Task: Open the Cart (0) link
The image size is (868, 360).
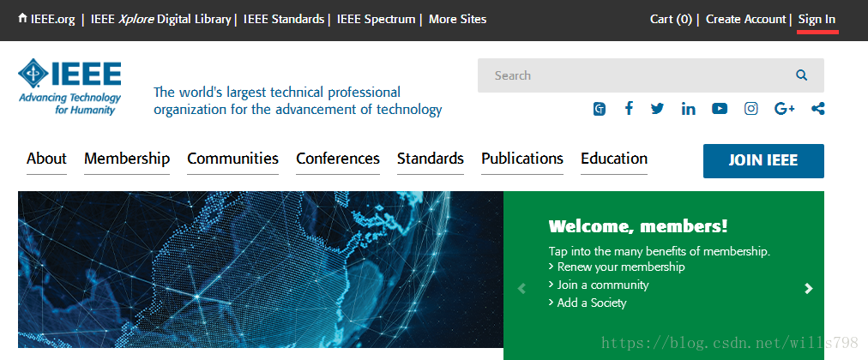Action: [x=671, y=20]
